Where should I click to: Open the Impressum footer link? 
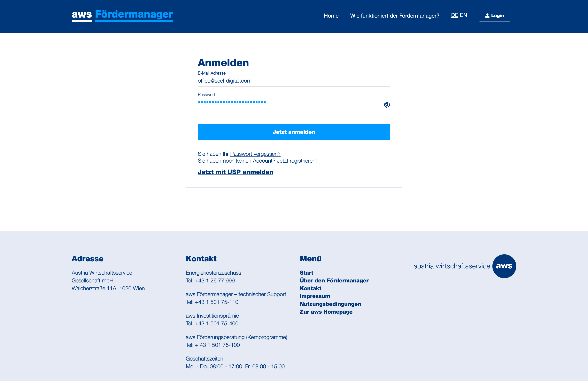(315, 296)
